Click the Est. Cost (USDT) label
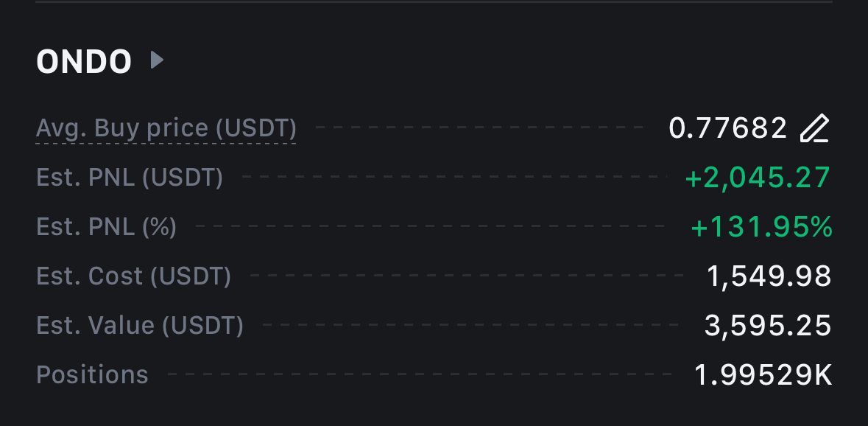Image resolution: width=868 pixels, height=426 pixels. click(134, 276)
